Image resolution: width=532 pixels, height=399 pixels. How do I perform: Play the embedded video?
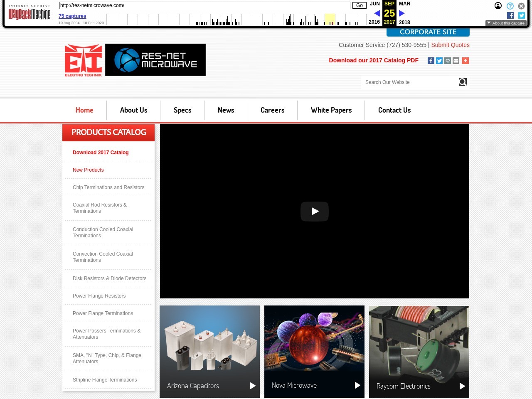point(314,211)
